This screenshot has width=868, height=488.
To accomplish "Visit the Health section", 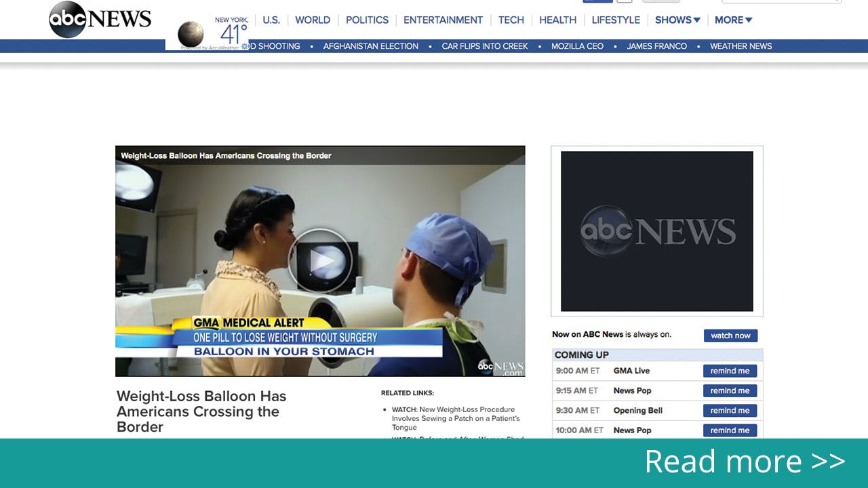I will pyautogui.click(x=558, y=20).
